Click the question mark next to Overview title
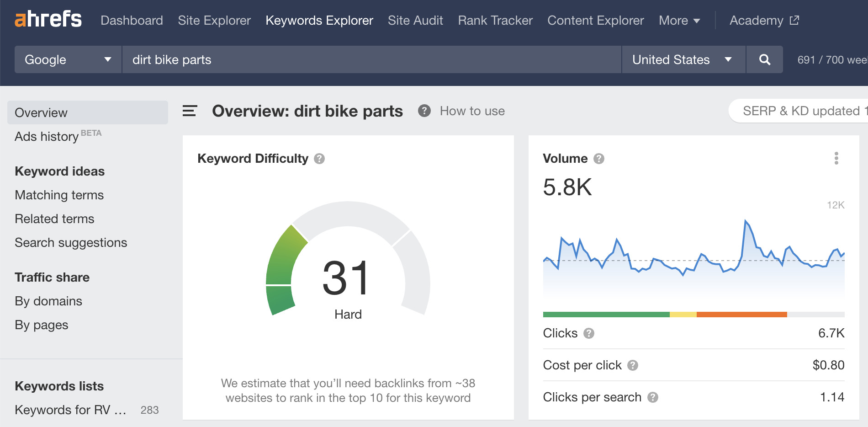This screenshot has width=868, height=427. tap(424, 111)
